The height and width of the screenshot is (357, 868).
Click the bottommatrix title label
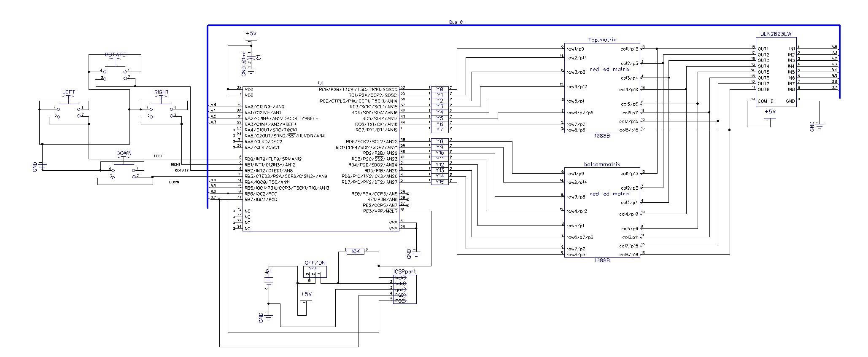[x=602, y=164]
